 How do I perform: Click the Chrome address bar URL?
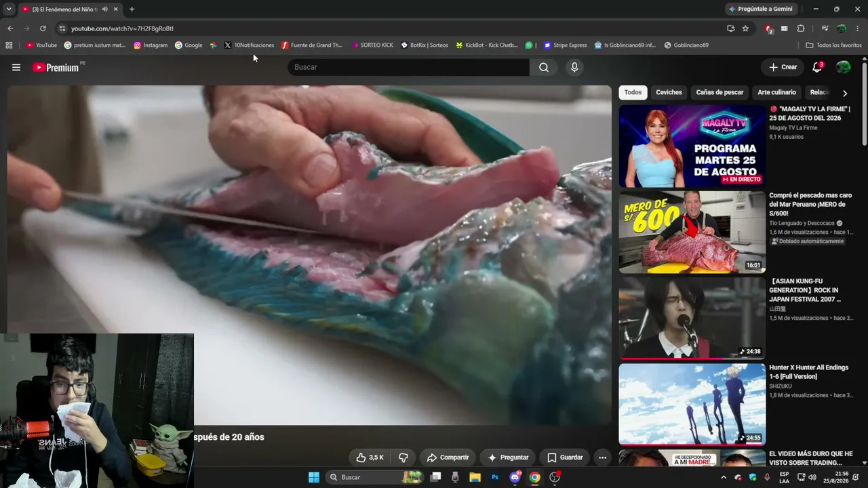tap(122, 28)
